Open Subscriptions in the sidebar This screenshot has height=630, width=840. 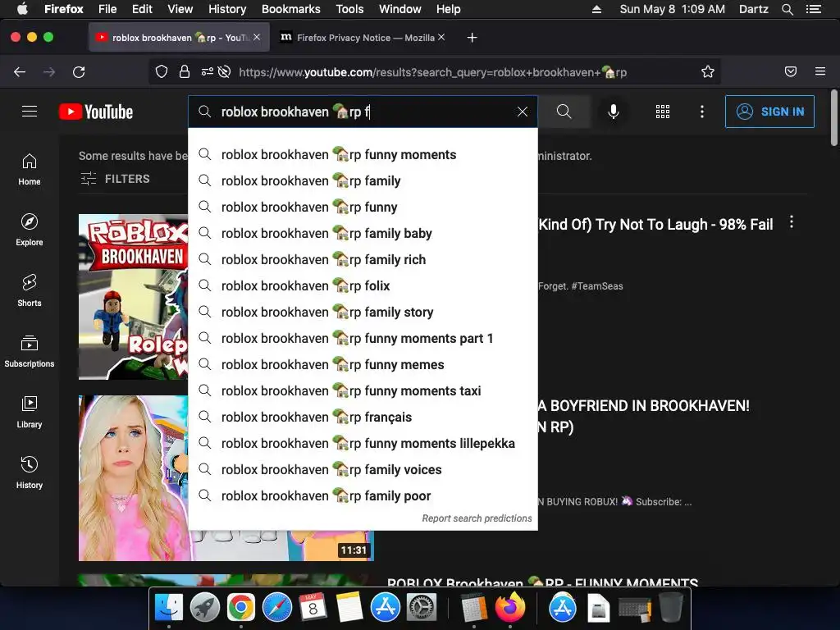[30, 351]
